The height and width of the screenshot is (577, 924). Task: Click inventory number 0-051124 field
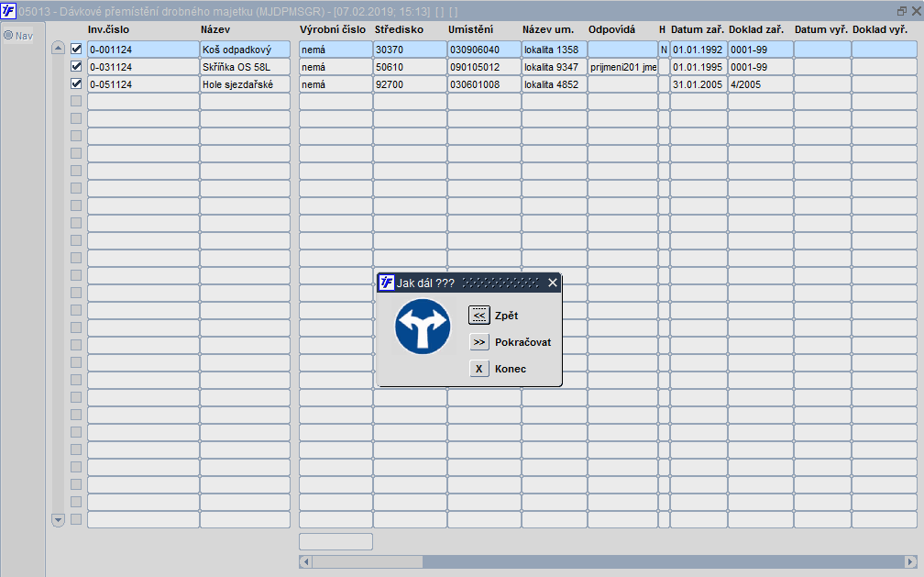[x=143, y=84]
